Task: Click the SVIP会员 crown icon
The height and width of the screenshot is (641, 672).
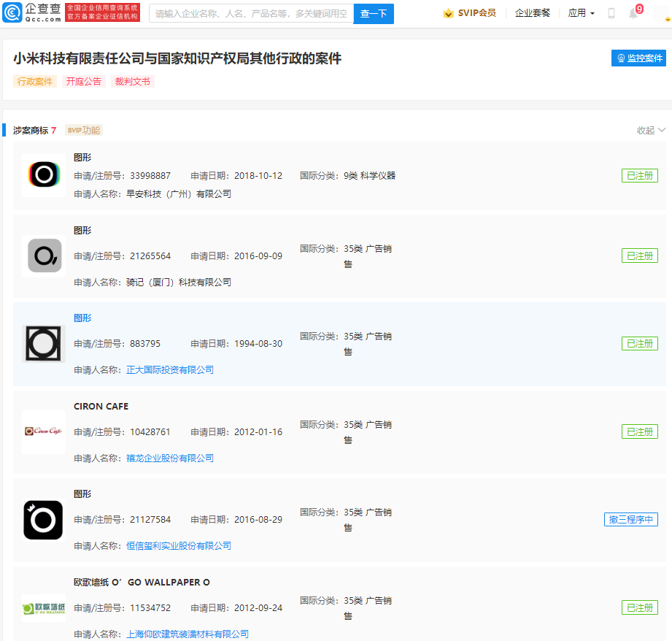Action: [448, 13]
